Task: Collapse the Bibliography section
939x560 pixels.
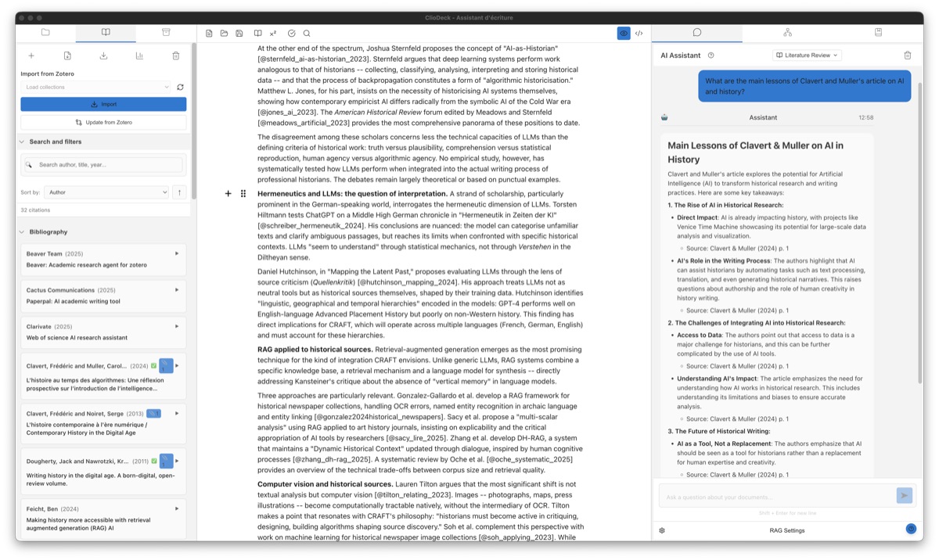Action: click(21, 232)
